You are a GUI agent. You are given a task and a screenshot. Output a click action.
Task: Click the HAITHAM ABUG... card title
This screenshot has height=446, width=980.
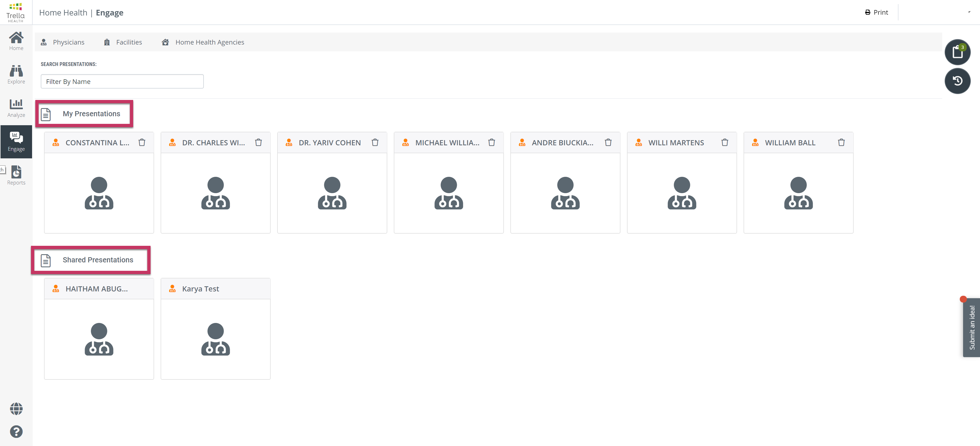click(97, 288)
